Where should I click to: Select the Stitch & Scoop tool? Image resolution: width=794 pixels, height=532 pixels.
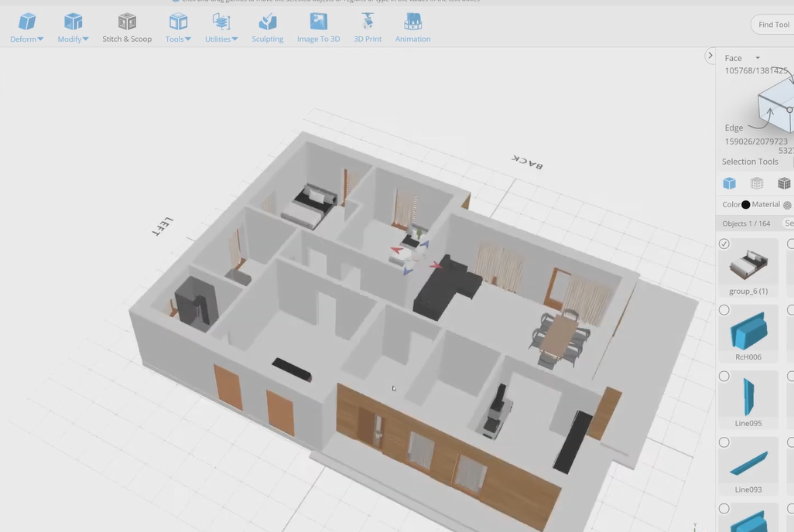127,28
